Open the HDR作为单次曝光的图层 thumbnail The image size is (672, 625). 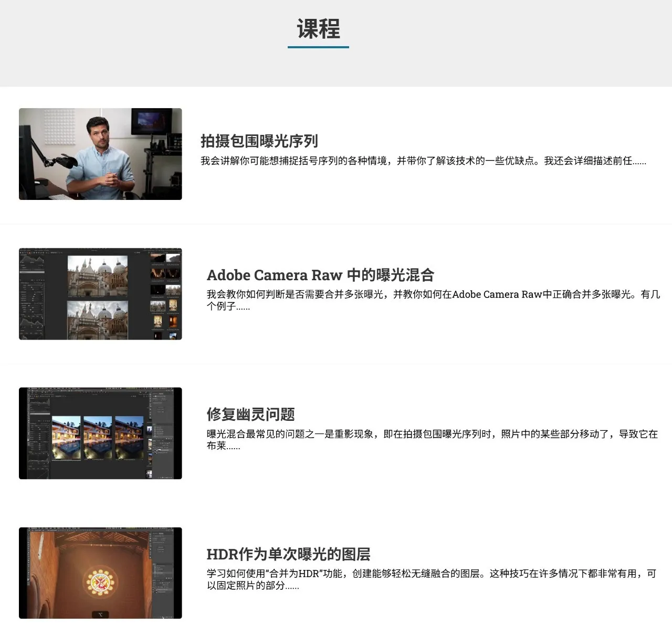pyautogui.click(x=100, y=573)
